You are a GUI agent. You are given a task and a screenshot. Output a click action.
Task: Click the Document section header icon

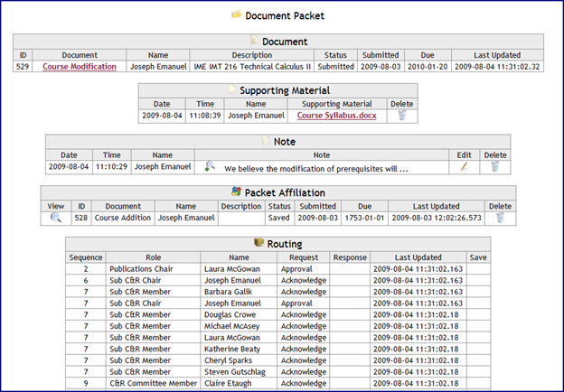pyautogui.click(x=254, y=41)
